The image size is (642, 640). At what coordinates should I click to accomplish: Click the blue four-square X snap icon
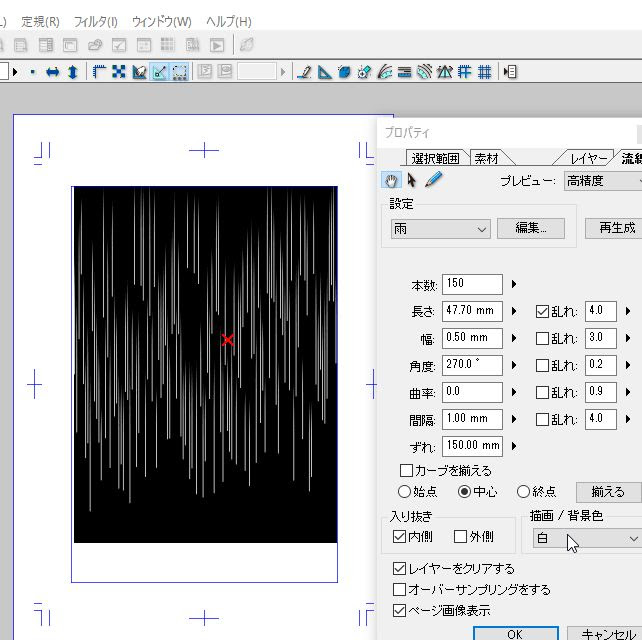119,72
